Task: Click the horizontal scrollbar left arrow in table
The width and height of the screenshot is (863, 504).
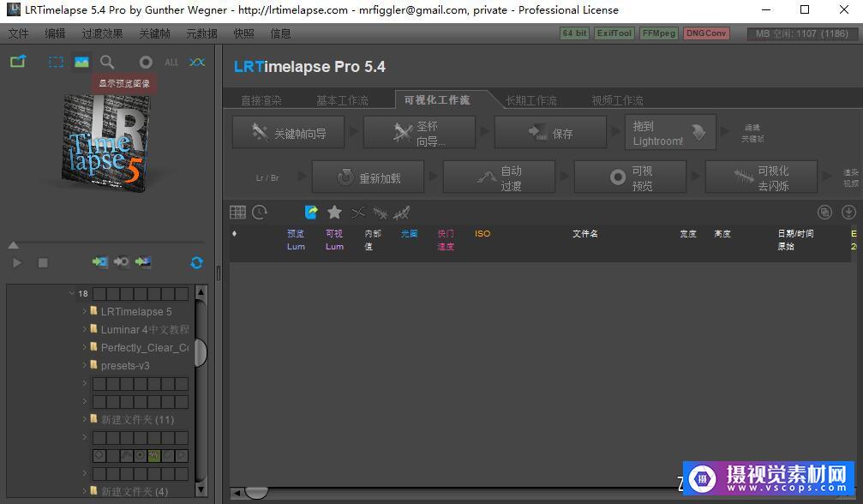Action: (x=237, y=493)
